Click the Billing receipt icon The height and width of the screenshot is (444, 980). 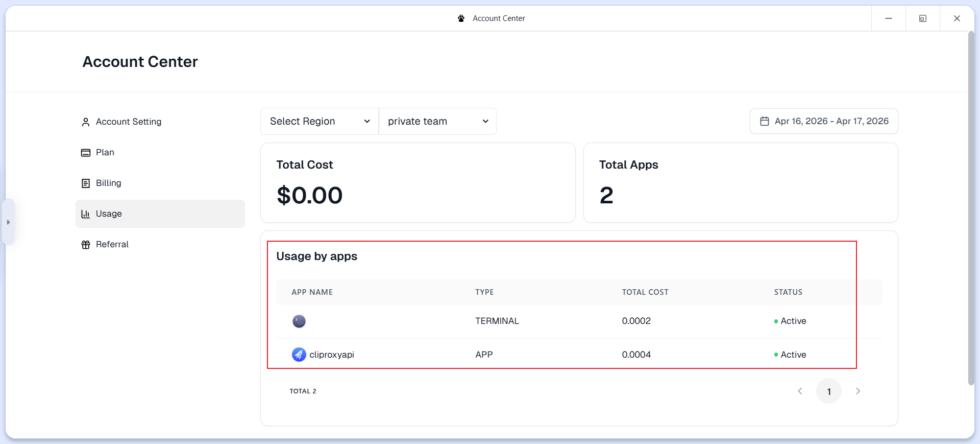click(x=86, y=183)
